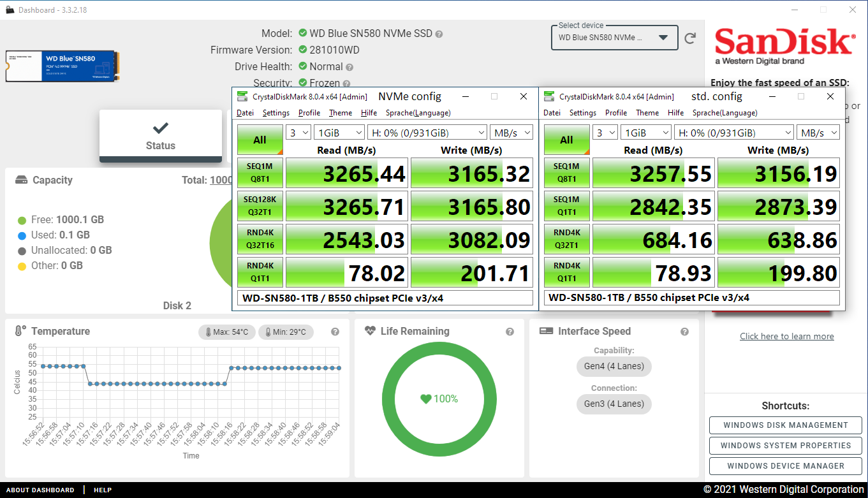Screen dimensions: 868x498
Task: Open MB/s unit dropdown in NVMe config window
Action: point(511,133)
